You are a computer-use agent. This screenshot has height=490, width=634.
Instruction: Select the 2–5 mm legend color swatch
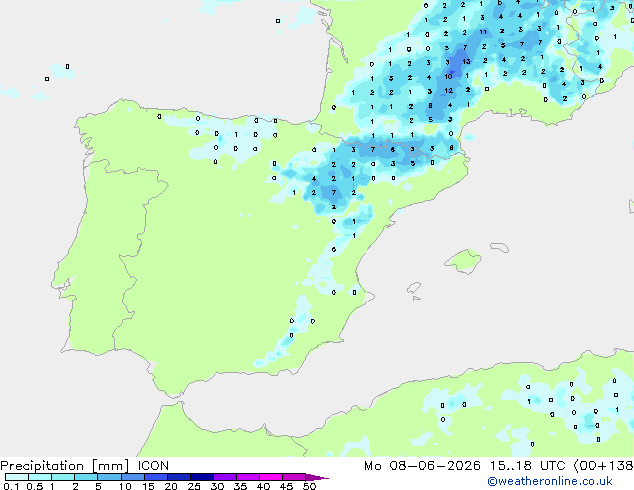pyautogui.click(x=86, y=477)
